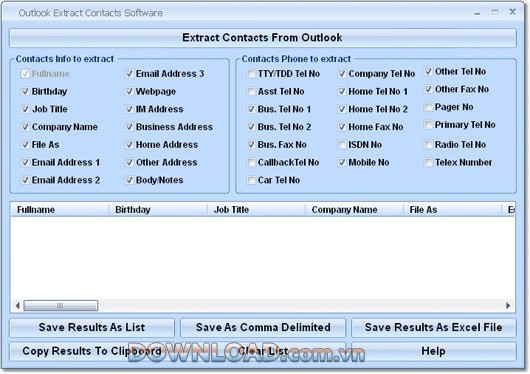
Task: Toggle the Bus. Fax No checkbox
Action: click(x=251, y=144)
